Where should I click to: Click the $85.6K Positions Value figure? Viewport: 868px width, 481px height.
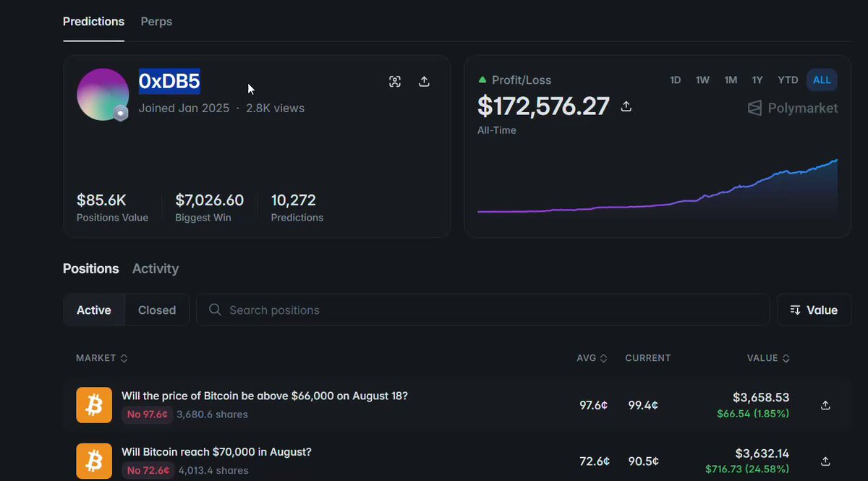click(101, 200)
